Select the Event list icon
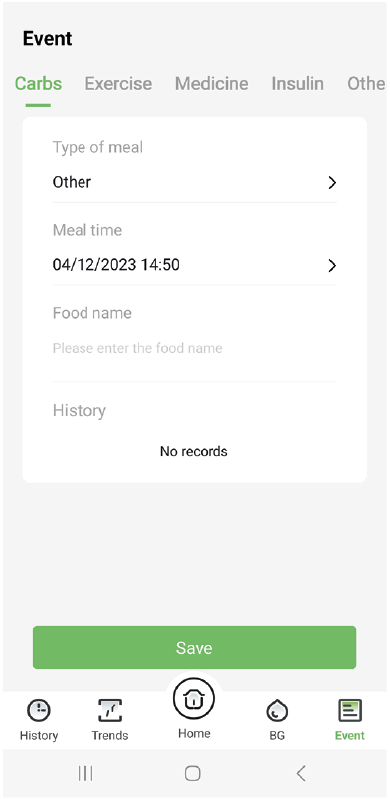Screen dimensions: 390x799 click(350, 710)
